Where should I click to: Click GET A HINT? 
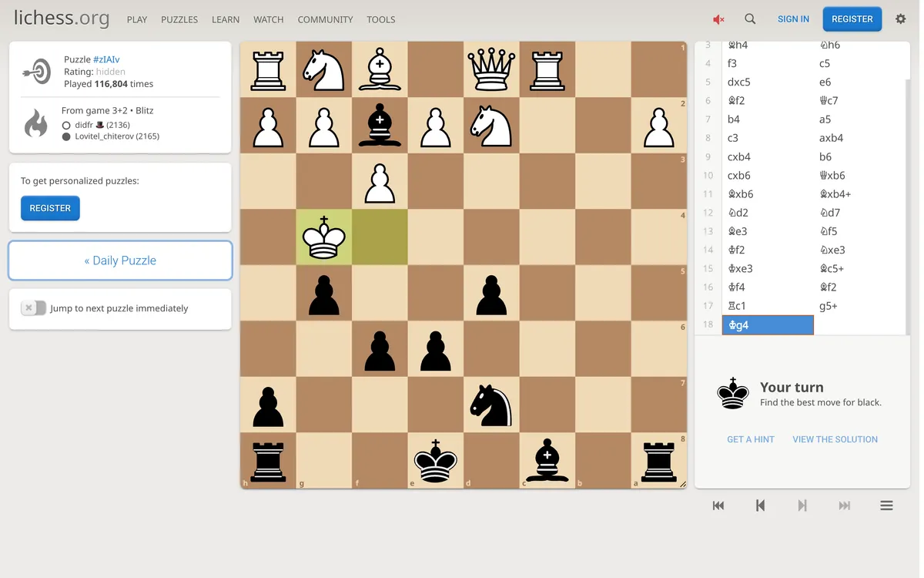tap(751, 439)
